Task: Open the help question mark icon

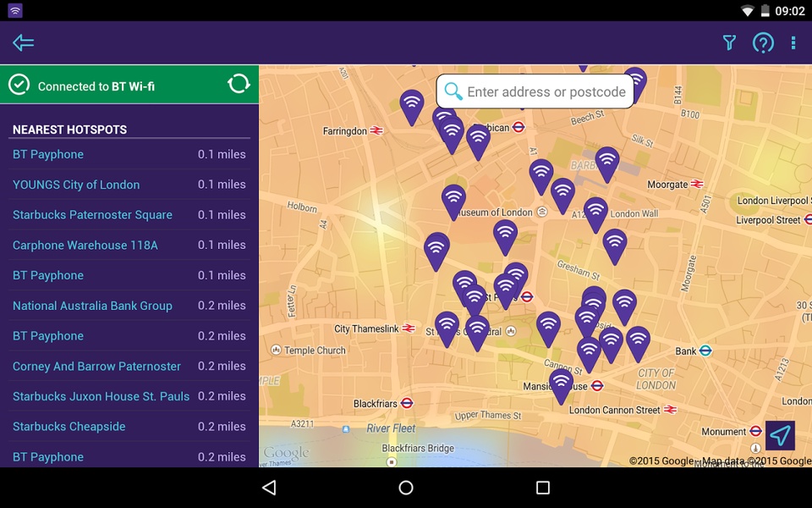Action: pyautogui.click(x=763, y=43)
